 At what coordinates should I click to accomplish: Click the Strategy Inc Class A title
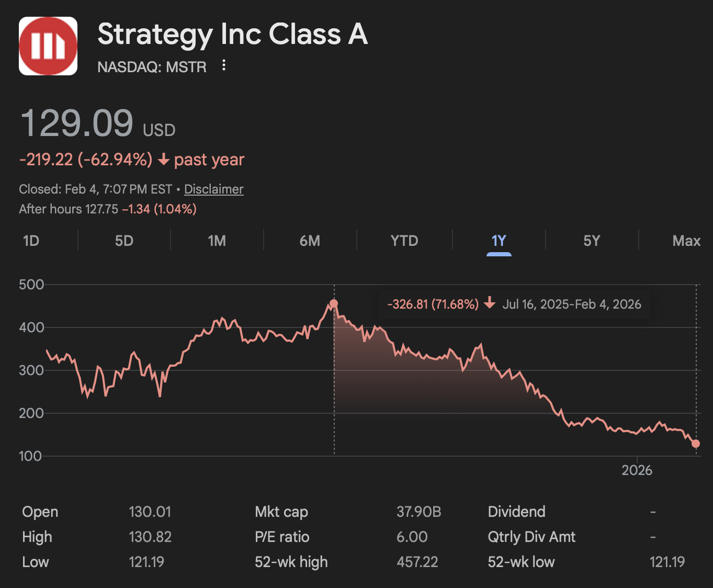(232, 35)
